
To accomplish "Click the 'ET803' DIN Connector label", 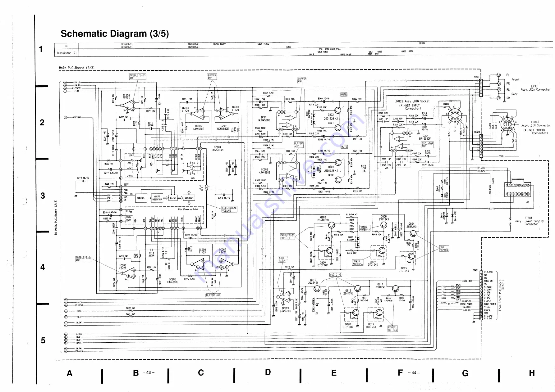I will (x=535, y=122).
